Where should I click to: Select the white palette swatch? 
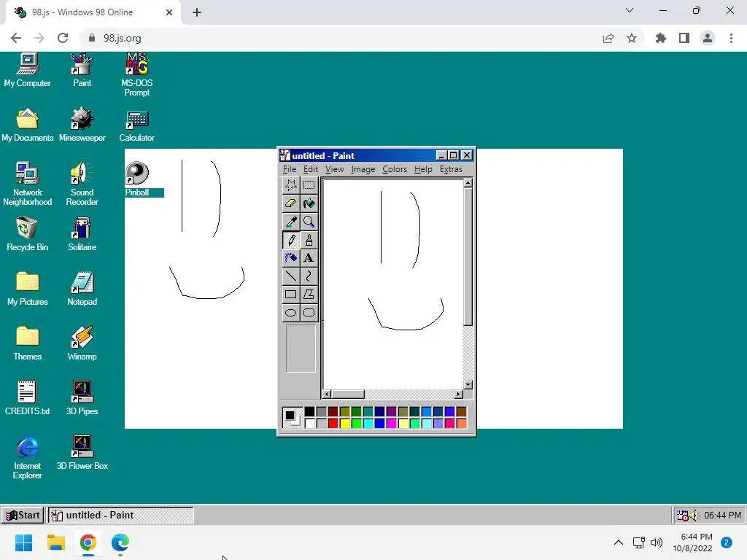(309, 423)
